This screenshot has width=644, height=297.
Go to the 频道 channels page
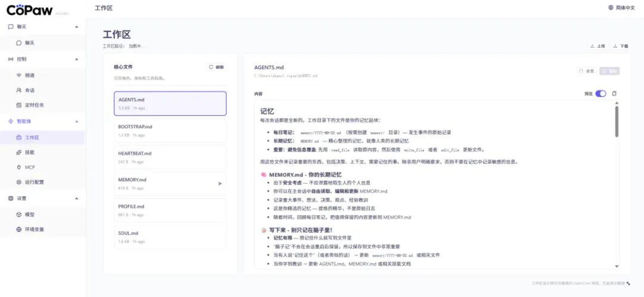pos(43,75)
